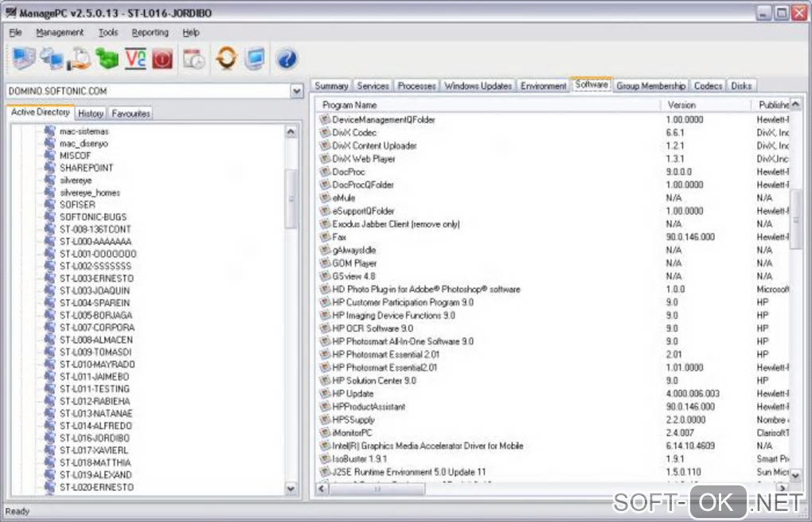
Task: Select the Active Directory tab
Action: (41, 112)
